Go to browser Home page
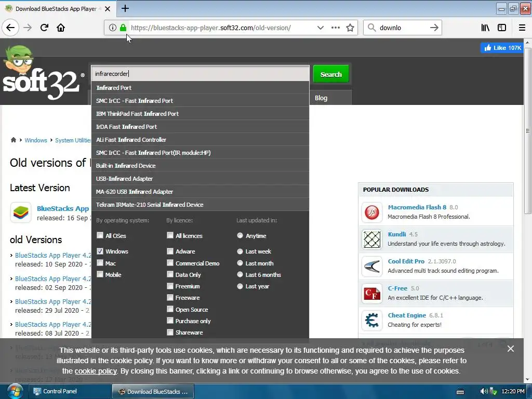532x399 pixels. point(61,28)
